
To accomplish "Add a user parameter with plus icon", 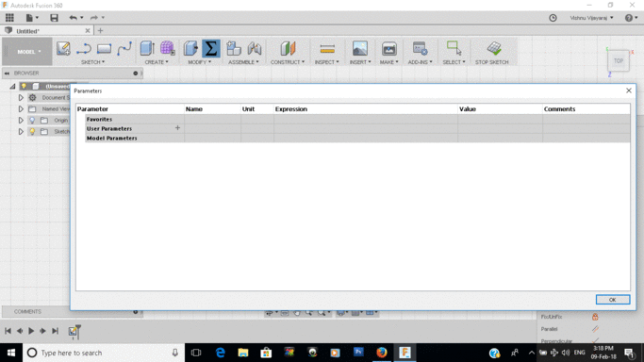I will tap(177, 128).
